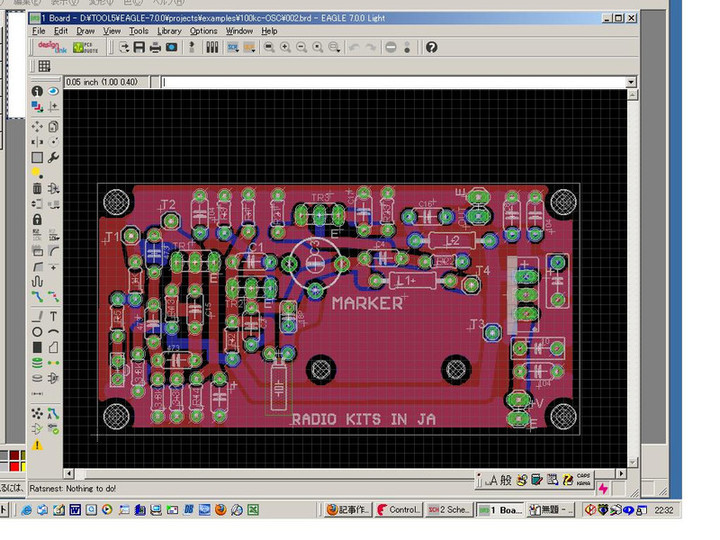This screenshot has height=540, width=720.
Task: Select the Lock (padlock) tool
Action: pyautogui.click(x=37, y=219)
